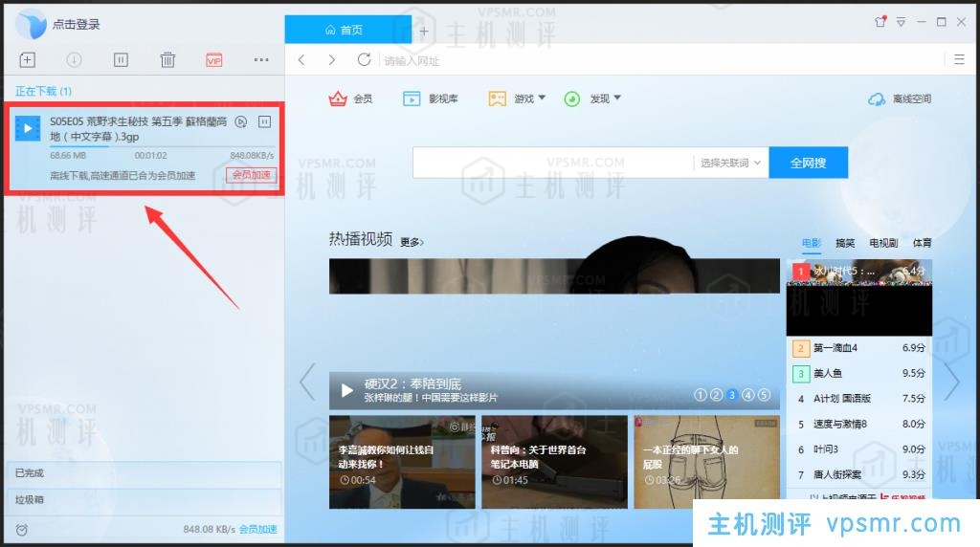
Task: Click the play-while-downloading icon on S05E05 task
Action: pos(240,121)
